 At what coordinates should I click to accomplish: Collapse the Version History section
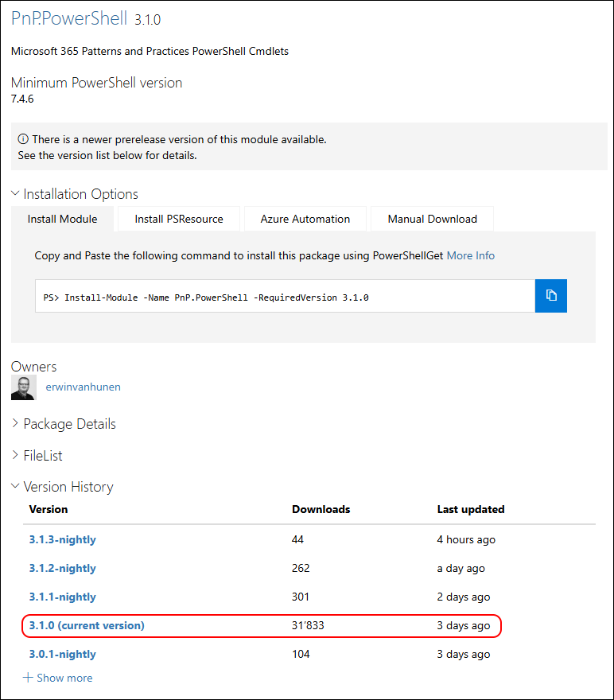62,487
